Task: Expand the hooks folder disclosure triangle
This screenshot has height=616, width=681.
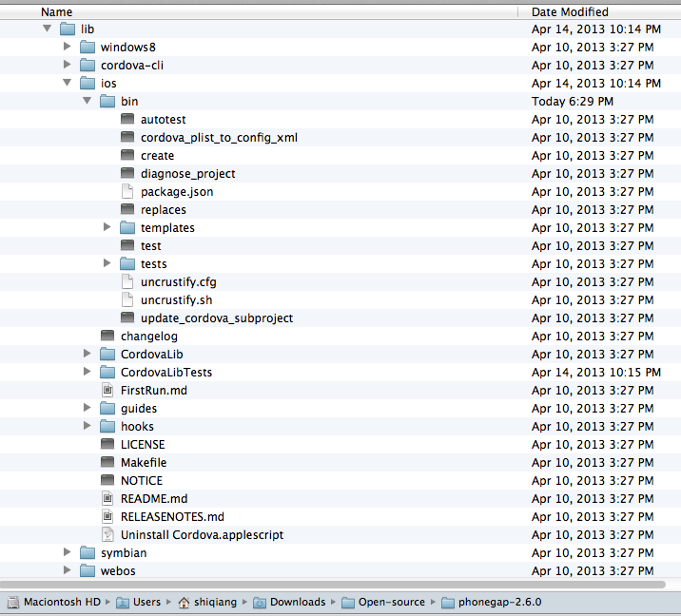Action: click(87, 426)
